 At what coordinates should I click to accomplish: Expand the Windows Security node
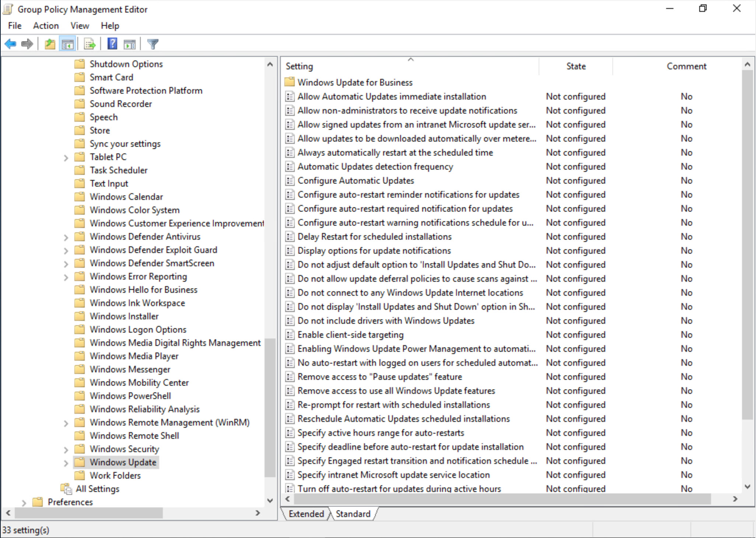point(66,450)
